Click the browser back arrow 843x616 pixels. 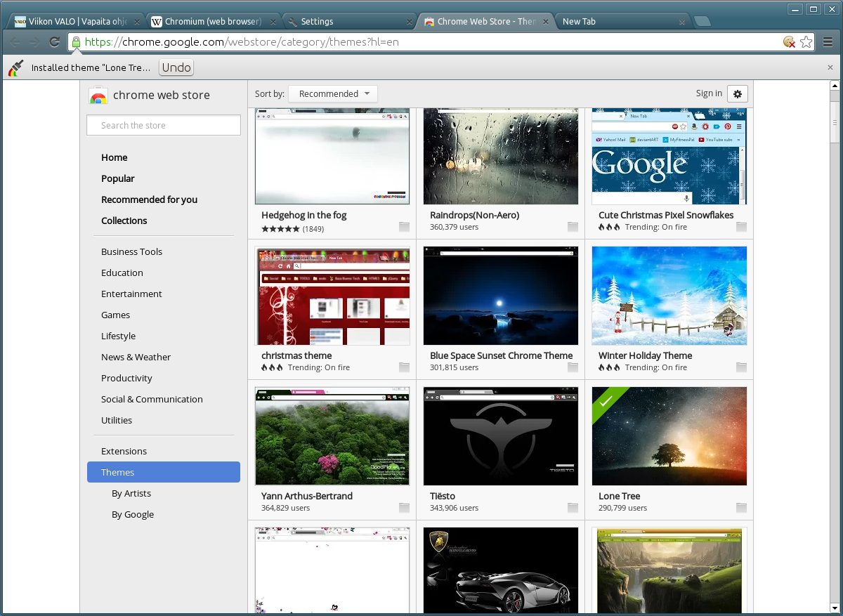tap(15, 42)
